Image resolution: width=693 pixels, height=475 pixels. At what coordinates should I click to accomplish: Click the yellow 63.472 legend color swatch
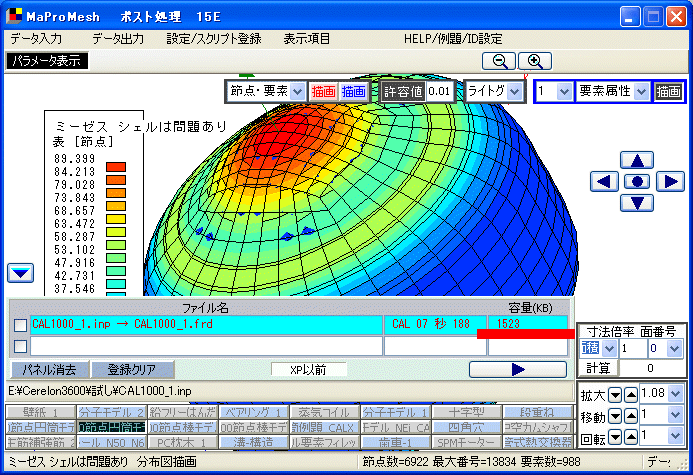click(116, 219)
